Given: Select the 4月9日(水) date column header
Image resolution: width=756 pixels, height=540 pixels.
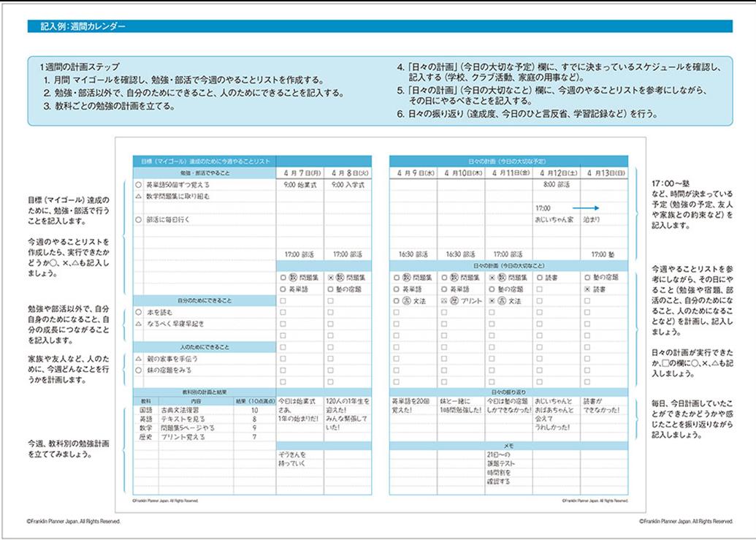Looking at the screenshot, I should [x=414, y=173].
